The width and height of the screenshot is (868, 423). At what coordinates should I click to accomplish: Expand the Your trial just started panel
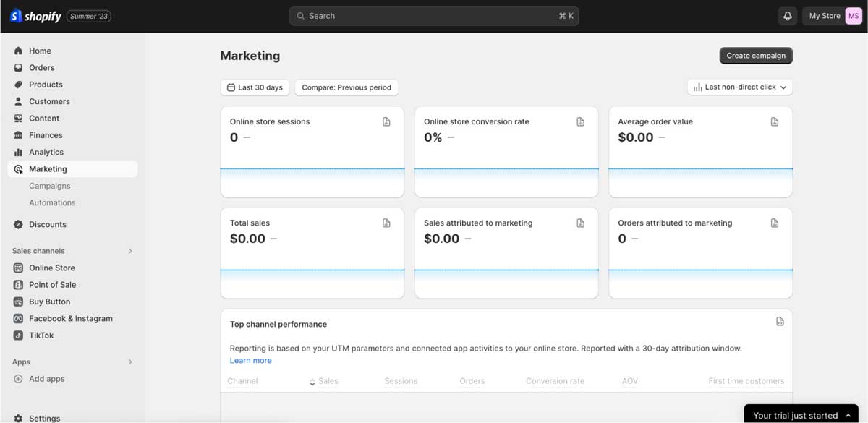click(x=848, y=415)
